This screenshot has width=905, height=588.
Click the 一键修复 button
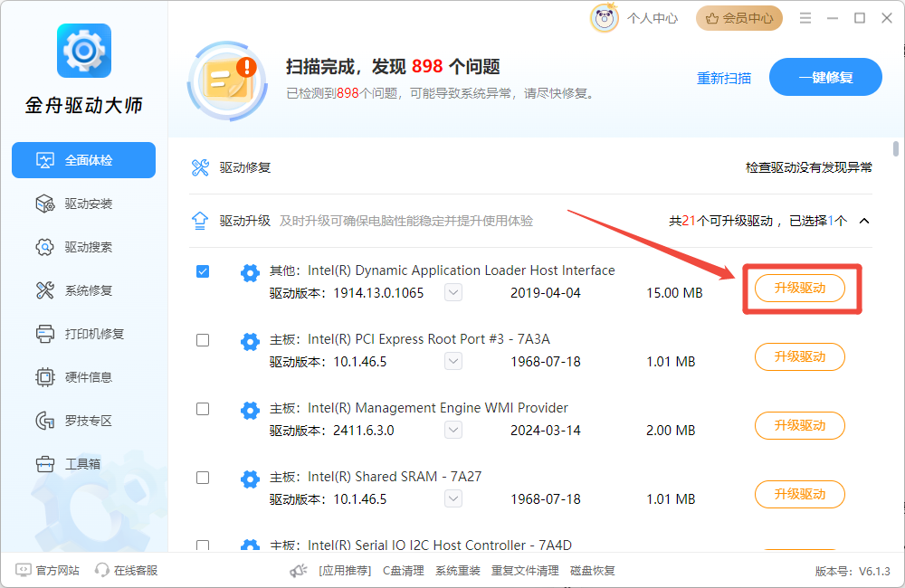click(x=825, y=77)
